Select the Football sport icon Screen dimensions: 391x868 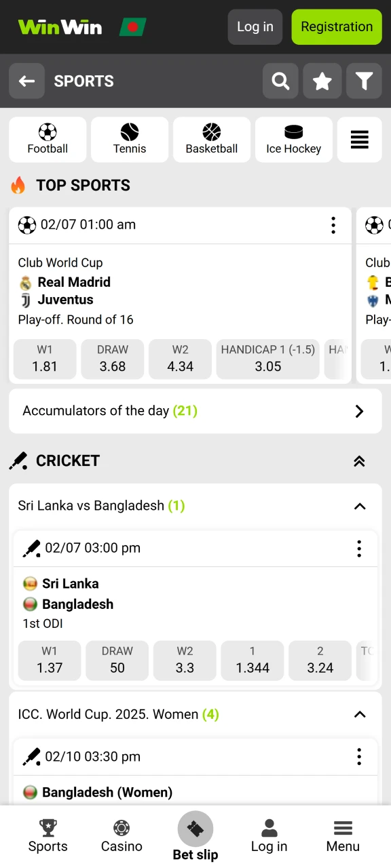(48, 140)
